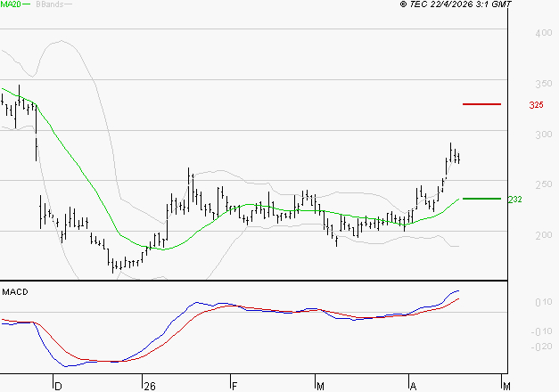This screenshot has width=559, height=392.
Task: Click the -020 MACD axis label
Action: click(541, 347)
